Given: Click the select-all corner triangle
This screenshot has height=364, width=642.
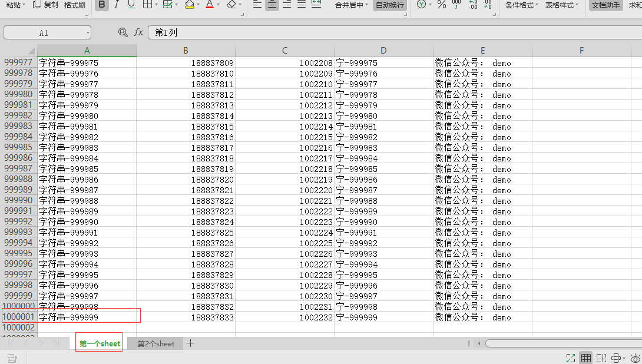Looking at the screenshot, I should pyautogui.click(x=32, y=51).
